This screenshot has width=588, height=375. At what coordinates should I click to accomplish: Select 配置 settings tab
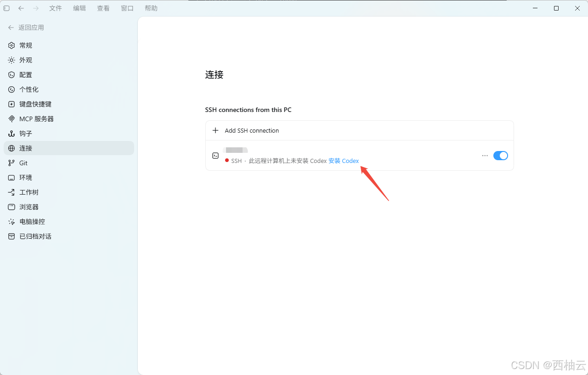tap(69, 75)
